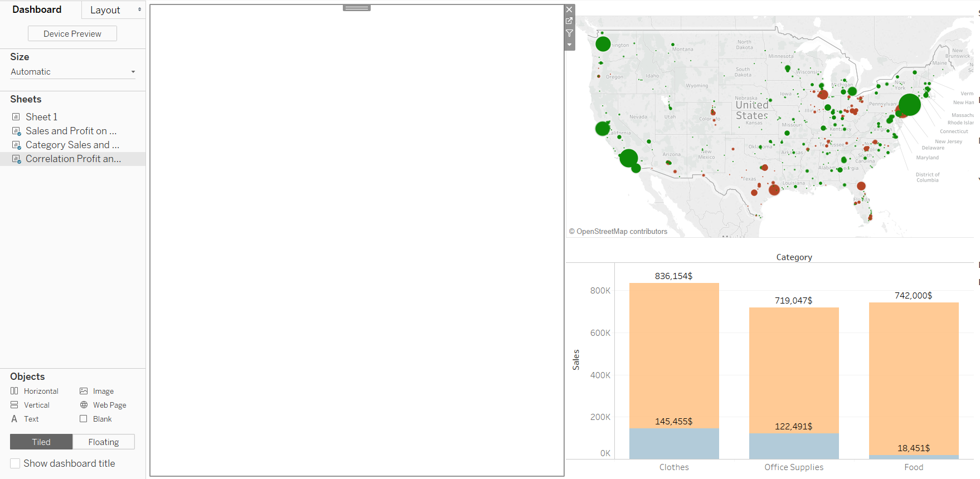Click the 742,000$ label
The width and height of the screenshot is (980, 479).
tap(913, 295)
